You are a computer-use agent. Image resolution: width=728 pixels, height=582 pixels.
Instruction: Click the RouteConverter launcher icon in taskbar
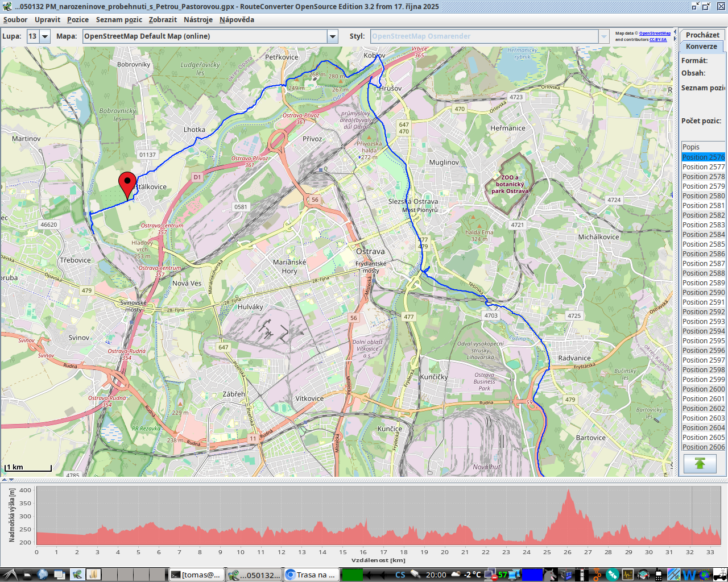point(76,575)
